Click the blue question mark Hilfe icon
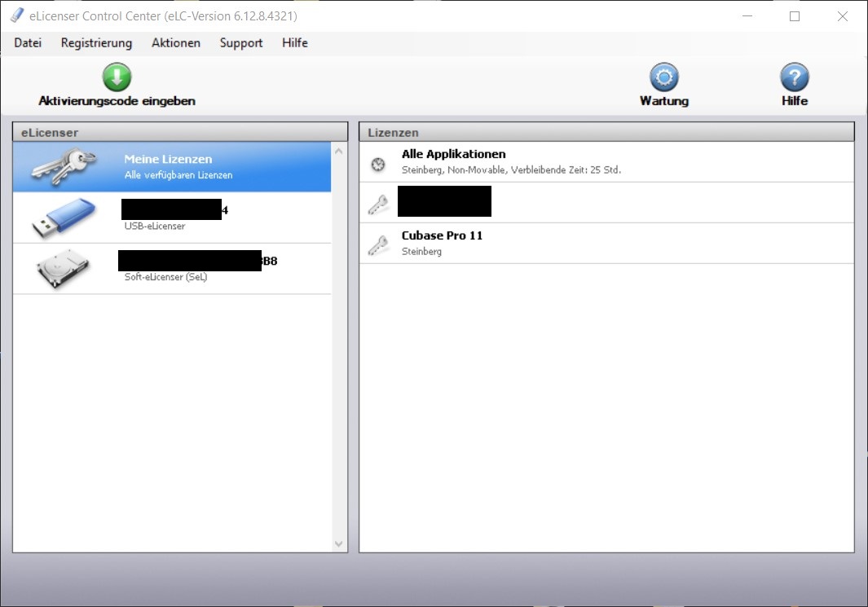 tap(795, 77)
